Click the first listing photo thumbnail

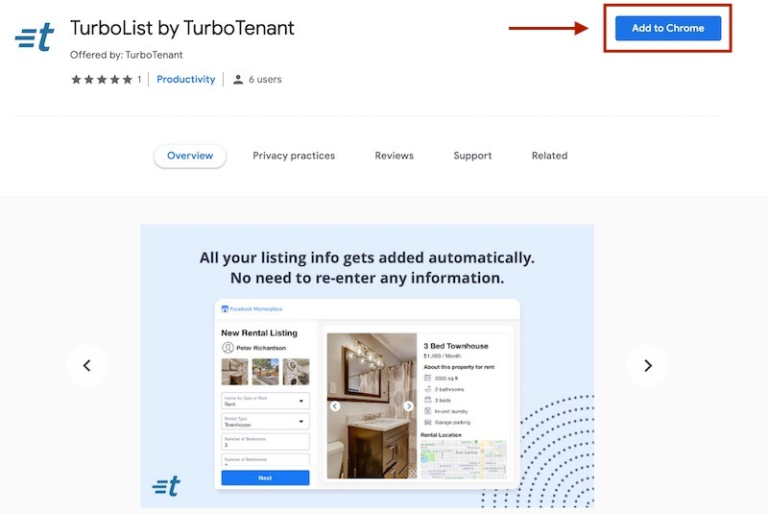[x=235, y=371]
